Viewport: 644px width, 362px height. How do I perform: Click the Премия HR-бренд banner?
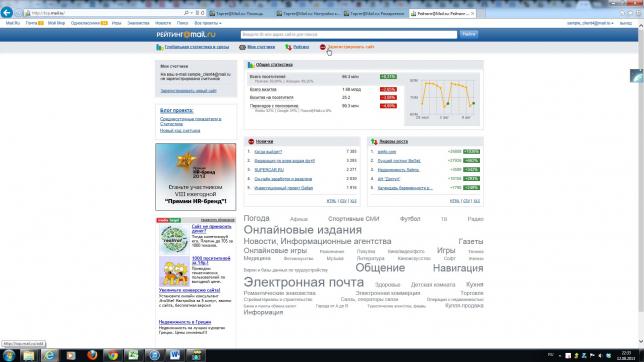[x=196, y=177]
